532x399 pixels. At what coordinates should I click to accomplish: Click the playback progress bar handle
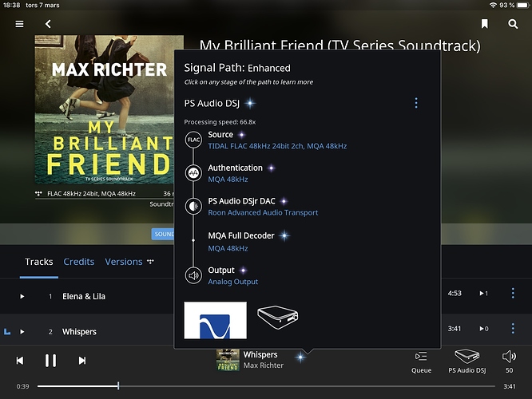click(x=118, y=385)
